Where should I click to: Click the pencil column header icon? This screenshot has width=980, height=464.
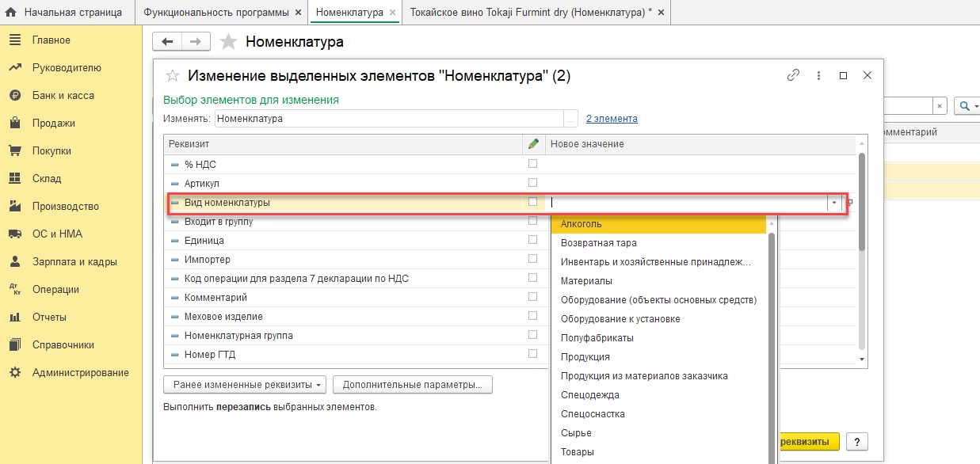pyautogui.click(x=533, y=144)
